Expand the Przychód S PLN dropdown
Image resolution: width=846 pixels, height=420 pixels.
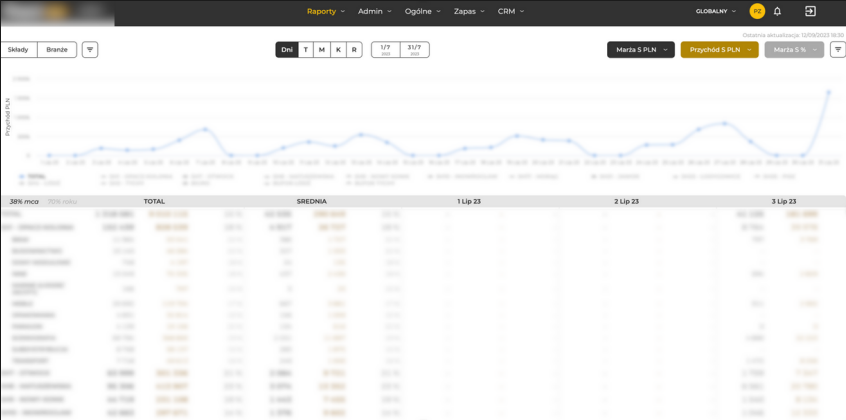[x=719, y=49]
